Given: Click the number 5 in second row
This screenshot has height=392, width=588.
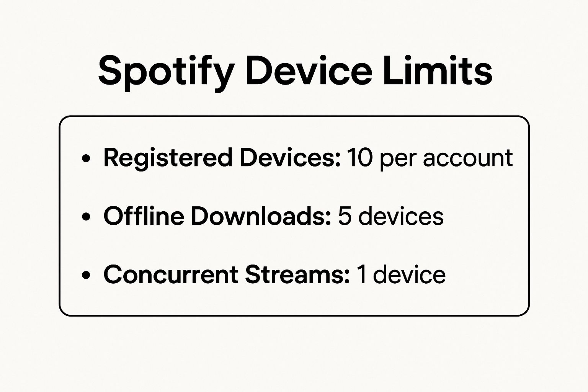Looking at the screenshot, I should (345, 216).
